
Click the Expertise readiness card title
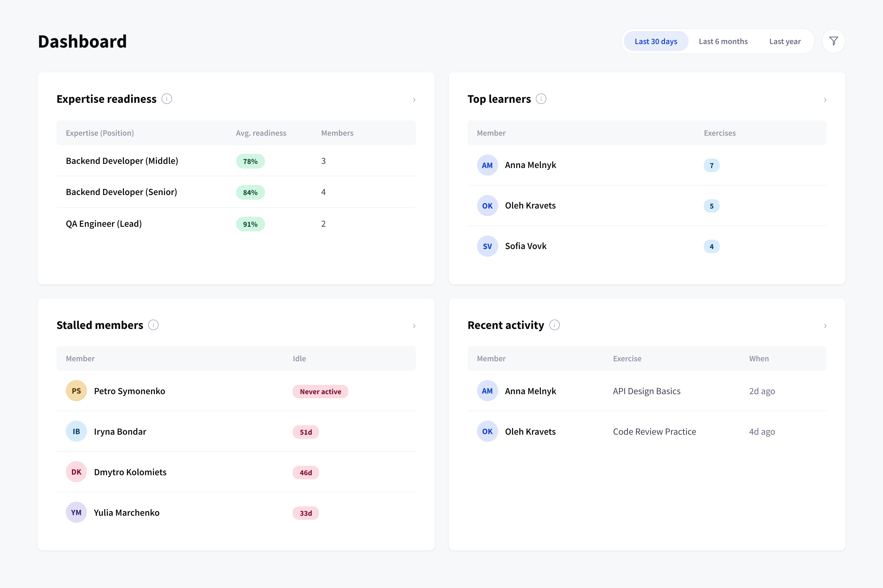point(106,99)
